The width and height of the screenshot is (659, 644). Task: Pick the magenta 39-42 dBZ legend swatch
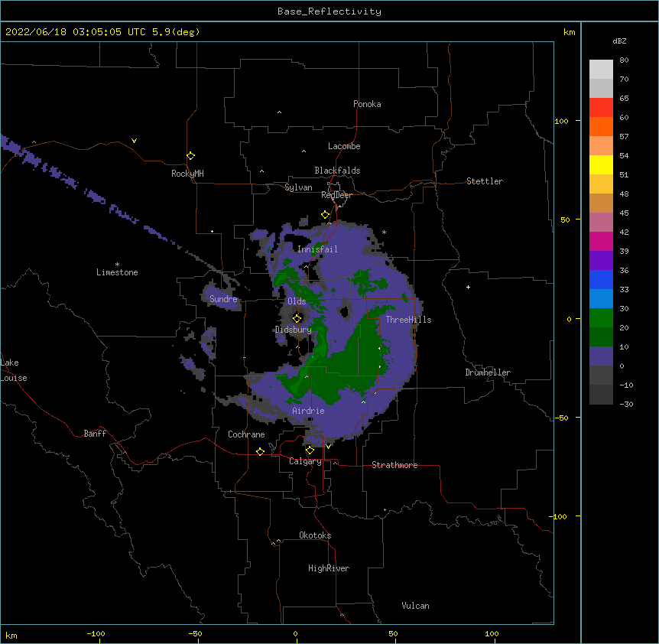[x=601, y=241]
